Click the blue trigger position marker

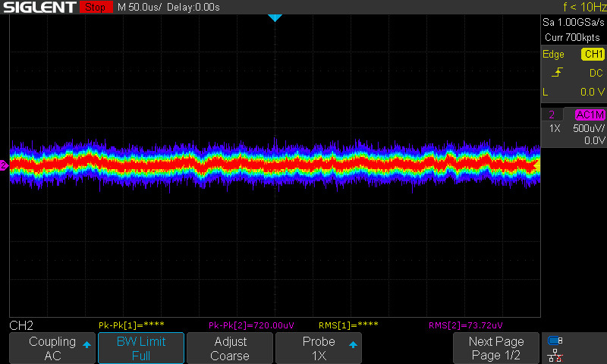tap(275, 17)
